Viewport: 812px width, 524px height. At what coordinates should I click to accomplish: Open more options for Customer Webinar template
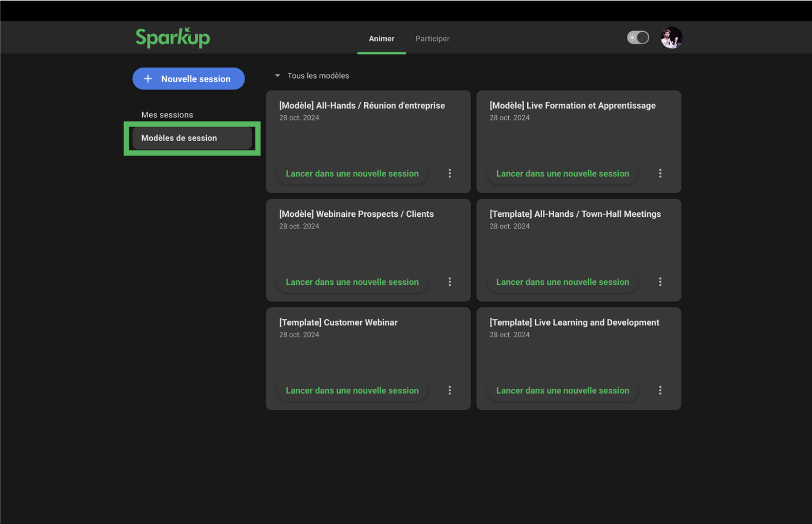[x=450, y=391]
